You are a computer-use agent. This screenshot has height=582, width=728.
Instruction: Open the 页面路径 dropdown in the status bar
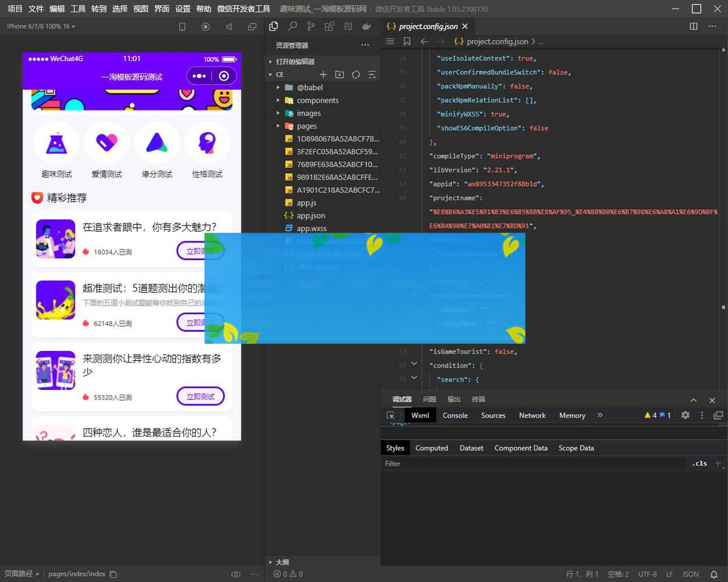[x=22, y=574]
